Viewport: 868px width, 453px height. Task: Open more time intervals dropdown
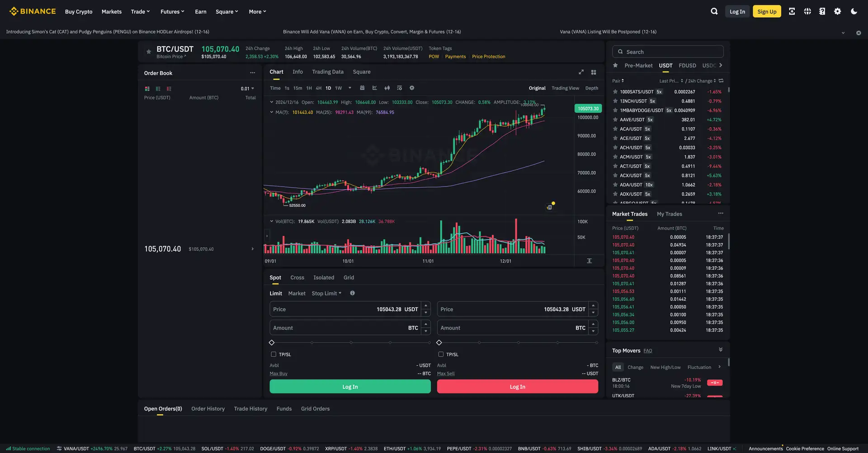tap(349, 88)
